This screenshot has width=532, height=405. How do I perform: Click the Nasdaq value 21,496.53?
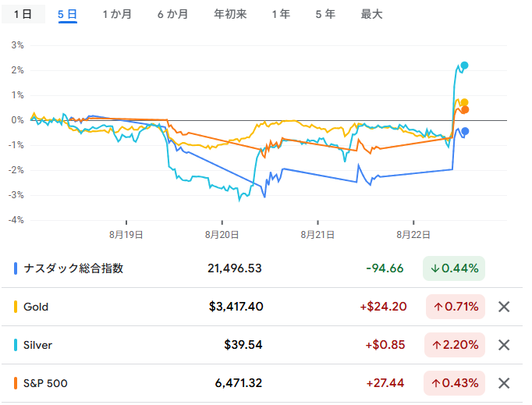(235, 268)
